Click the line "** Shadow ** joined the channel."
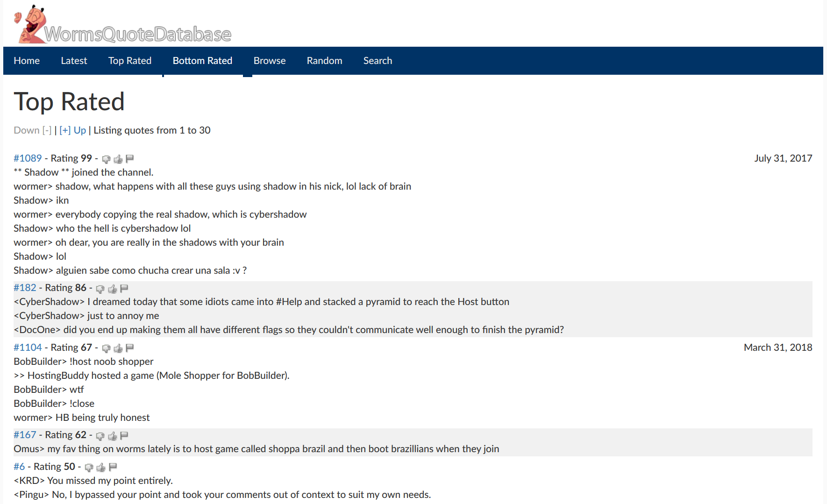Image resolution: width=827 pixels, height=504 pixels. point(84,172)
